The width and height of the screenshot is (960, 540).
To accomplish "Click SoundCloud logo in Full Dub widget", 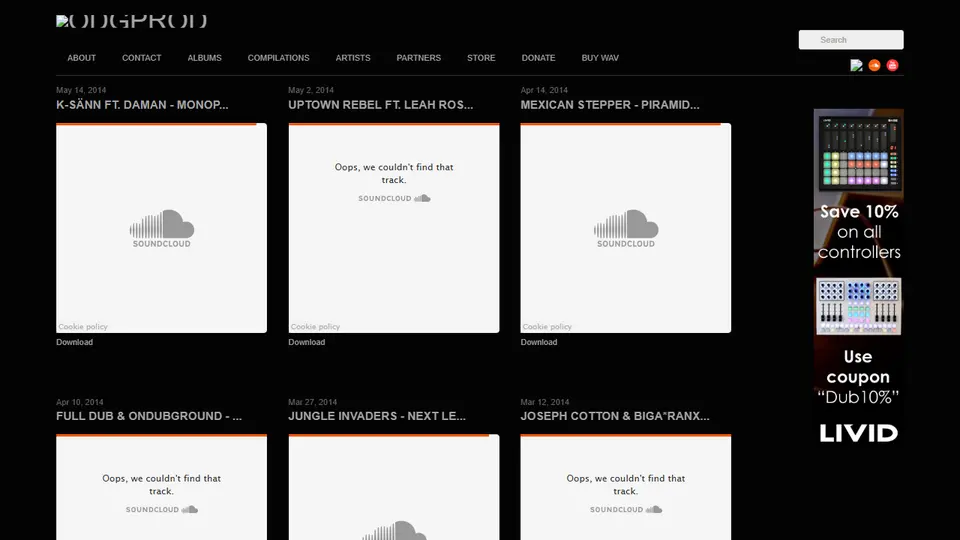I will [162, 509].
